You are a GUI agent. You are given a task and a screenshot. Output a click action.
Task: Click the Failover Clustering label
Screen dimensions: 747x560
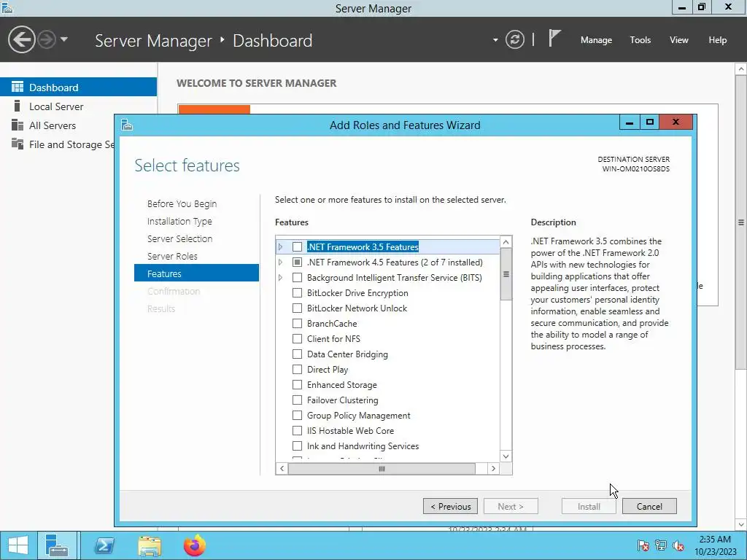pos(343,400)
